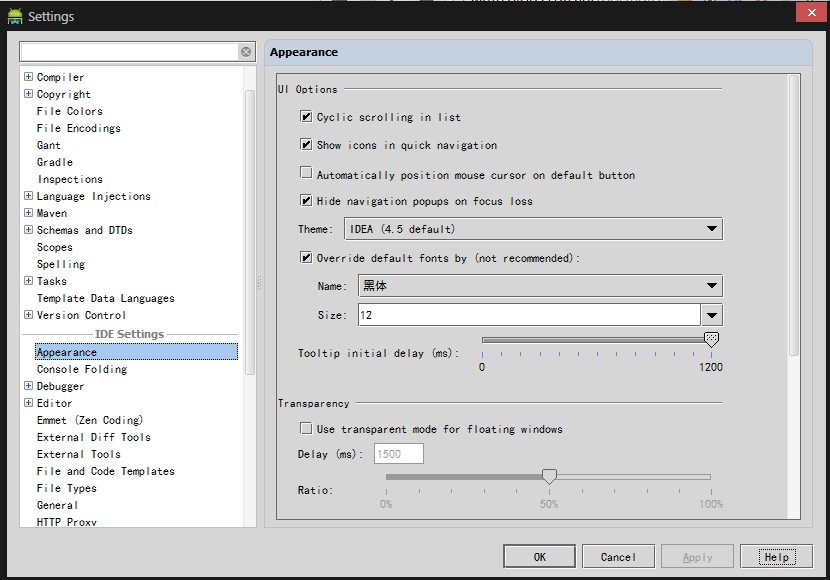Select Inspections in the tree
This screenshot has height=580, width=830.
click(70, 179)
